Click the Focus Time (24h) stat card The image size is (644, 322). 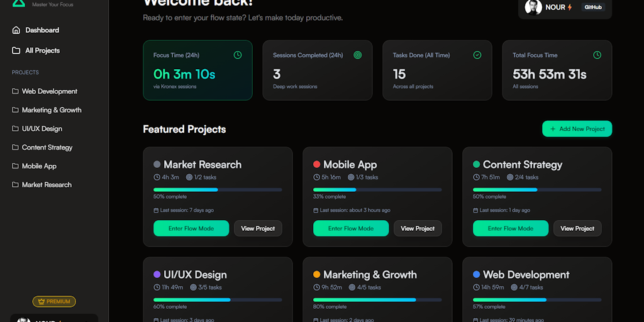[197, 70]
